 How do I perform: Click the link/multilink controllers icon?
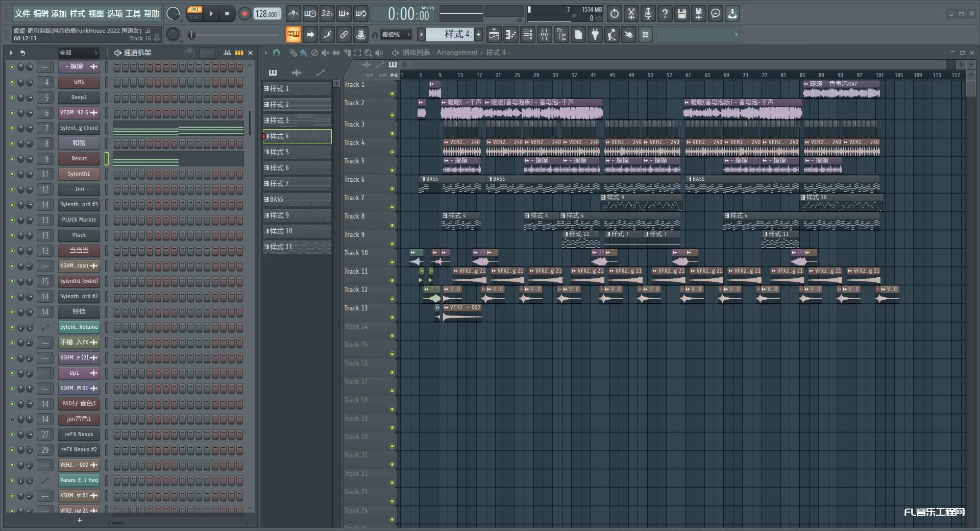tap(344, 35)
